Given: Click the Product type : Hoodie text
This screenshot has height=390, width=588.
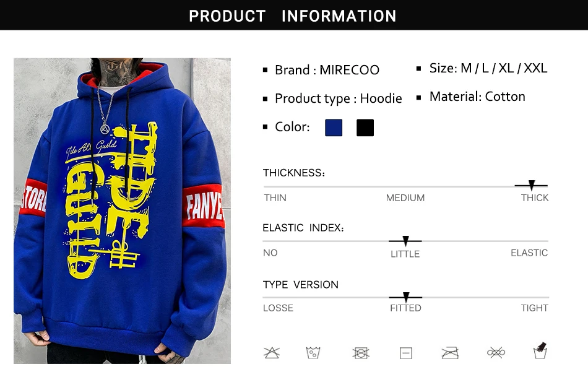Looking at the screenshot, I should tap(338, 98).
